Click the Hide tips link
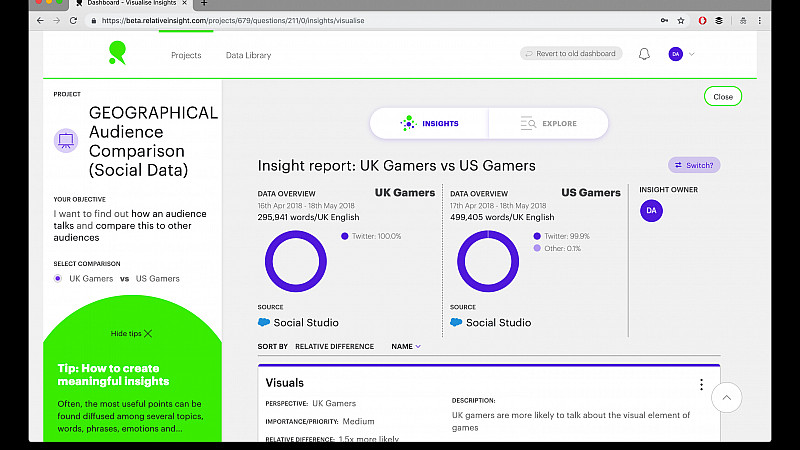 point(126,334)
